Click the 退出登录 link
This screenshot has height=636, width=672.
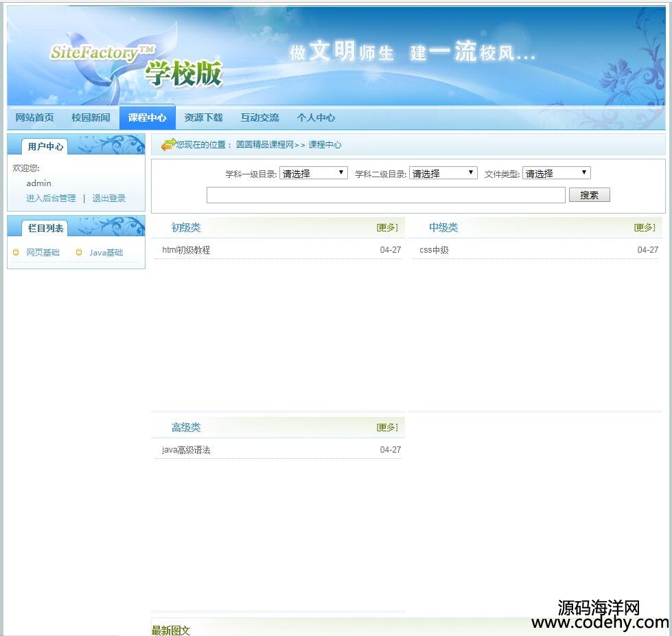(109, 198)
